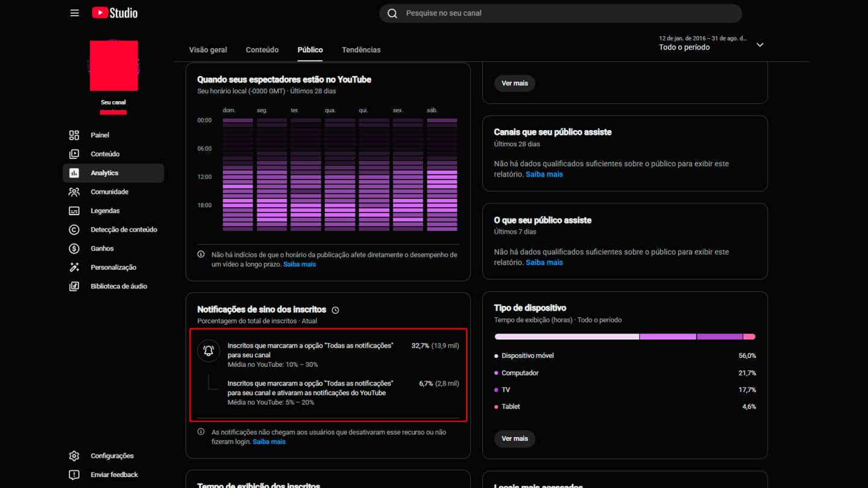The image size is (868, 488).
Task: Open Saiba mais in O que seu público assiste
Action: click(x=544, y=263)
